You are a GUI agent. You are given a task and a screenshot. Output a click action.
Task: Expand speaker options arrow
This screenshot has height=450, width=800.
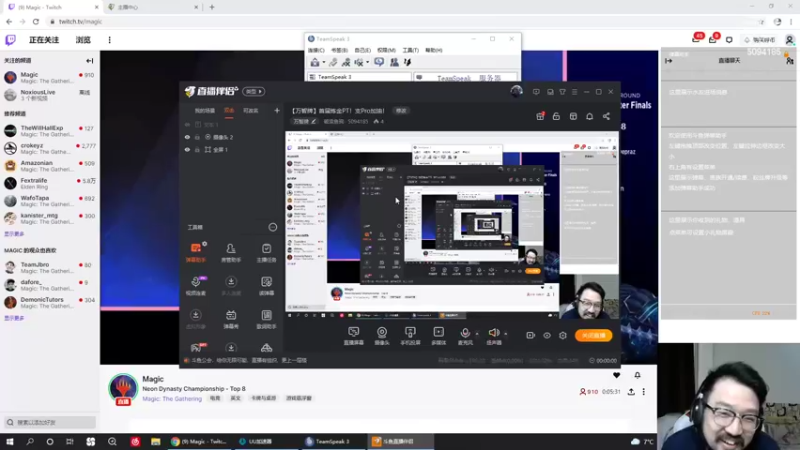506,334
